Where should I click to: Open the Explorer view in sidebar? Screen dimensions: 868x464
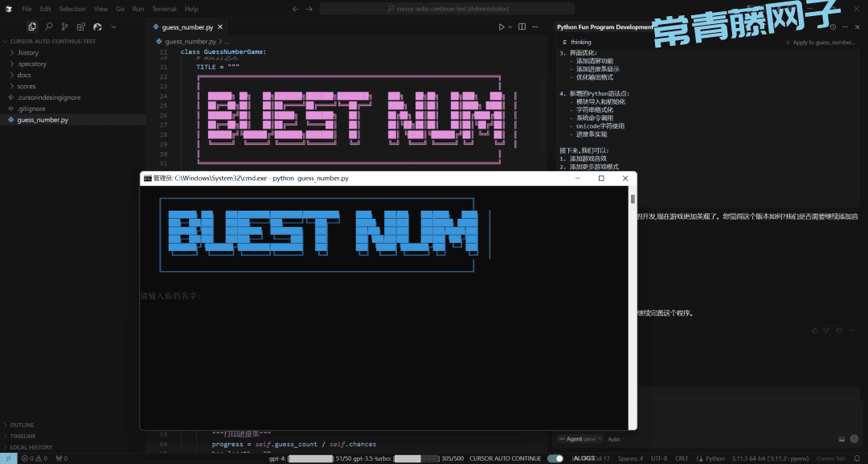coord(32,27)
